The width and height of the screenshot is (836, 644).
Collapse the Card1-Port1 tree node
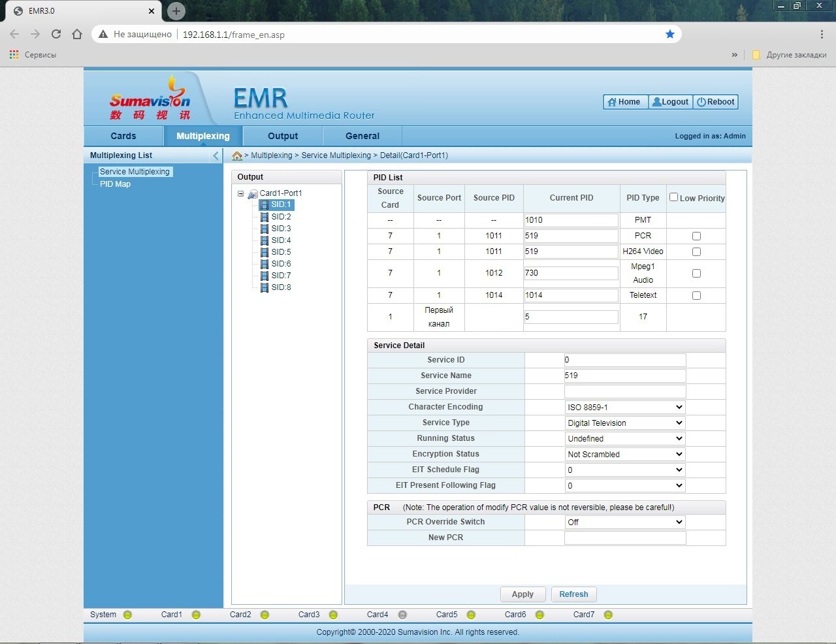(x=240, y=193)
